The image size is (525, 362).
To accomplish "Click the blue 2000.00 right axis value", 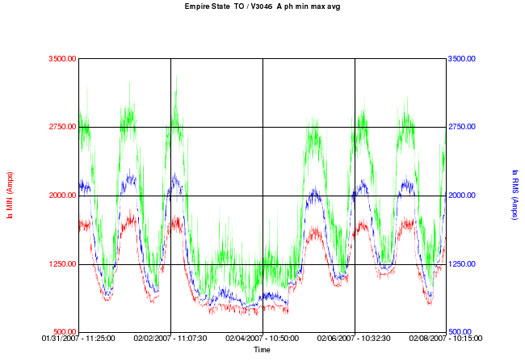I will [462, 195].
